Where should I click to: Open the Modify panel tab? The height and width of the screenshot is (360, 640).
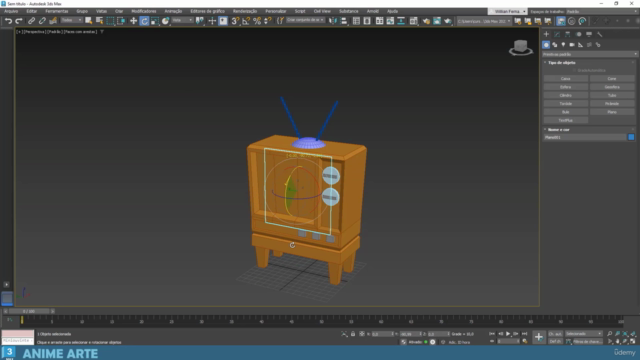point(557,34)
